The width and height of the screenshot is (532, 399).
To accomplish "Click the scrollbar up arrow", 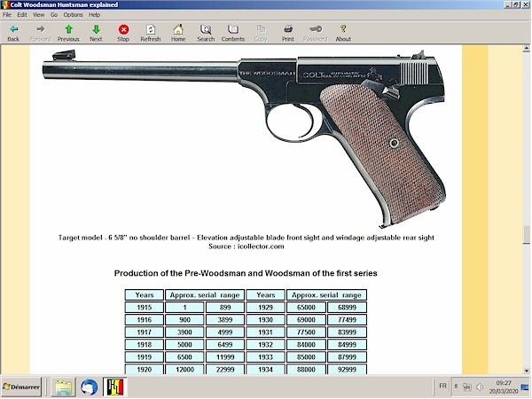I will coord(526,49).
